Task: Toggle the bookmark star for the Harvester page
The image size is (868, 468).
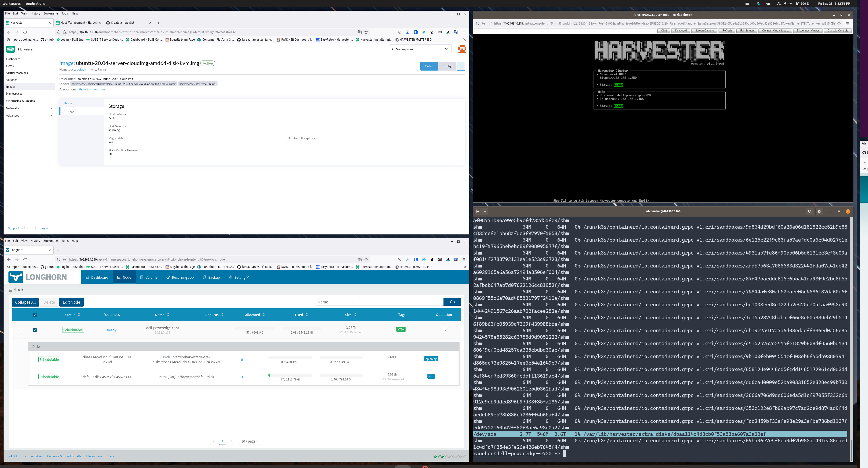Action: tap(366, 32)
